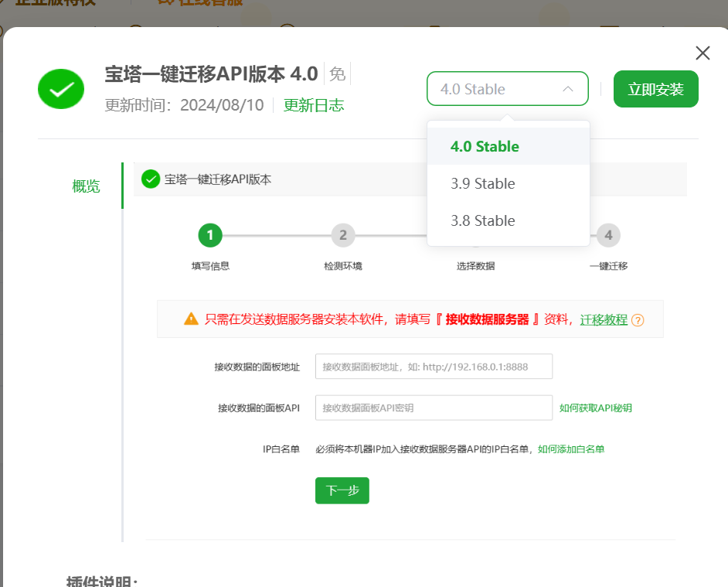The image size is (728, 587).
Task: Click the warning triangle icon in the notice bar
Action: [191, 319]
